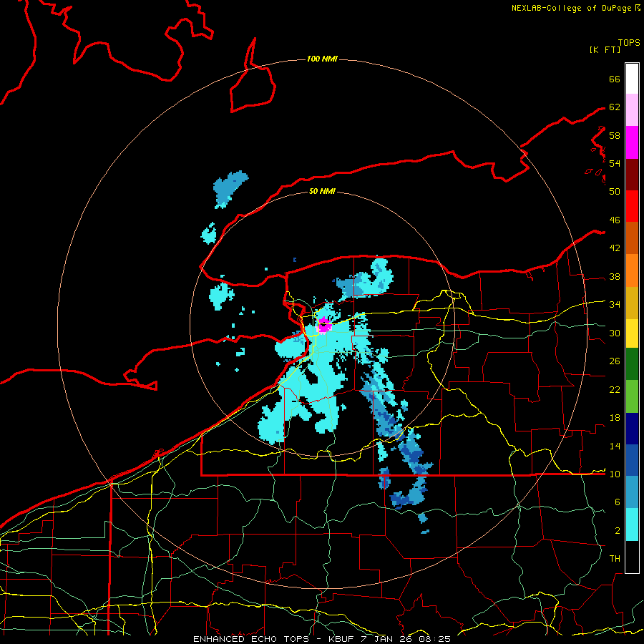Screen dimensions: 644x644
Task: Click the 58 legend value
Action: click(615, 135)
